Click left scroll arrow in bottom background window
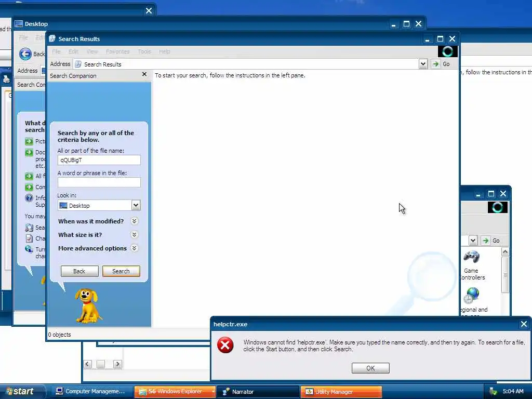 (87, 364)
